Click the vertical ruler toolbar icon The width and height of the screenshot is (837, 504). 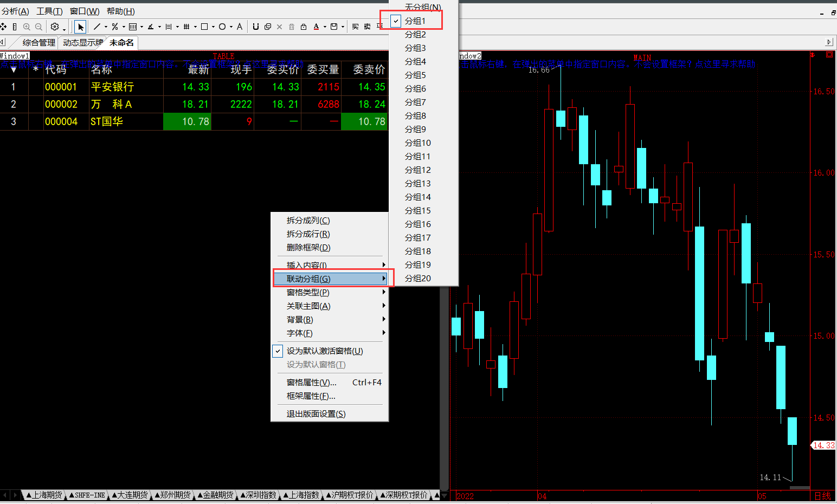[x=15, y=27]
